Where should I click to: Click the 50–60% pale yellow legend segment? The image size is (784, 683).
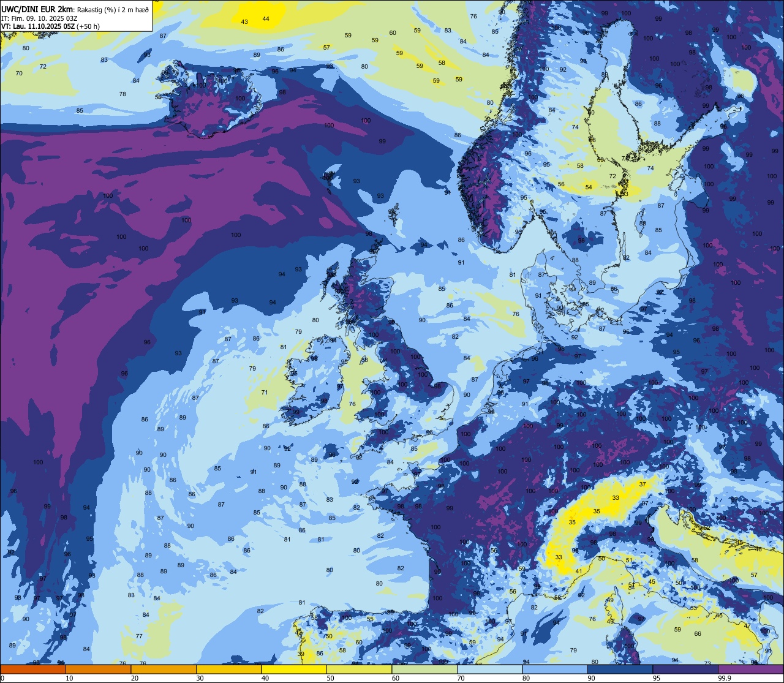click(x=359, y=669)
